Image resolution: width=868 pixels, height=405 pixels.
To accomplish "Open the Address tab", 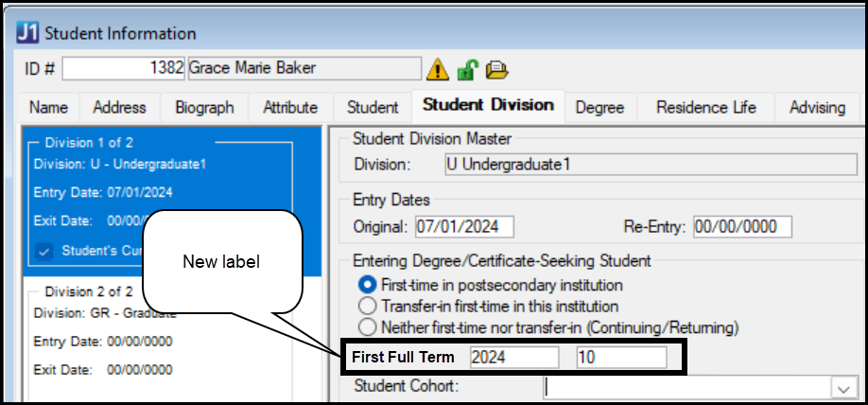I will pyautogui.click(x=119, y=107).
